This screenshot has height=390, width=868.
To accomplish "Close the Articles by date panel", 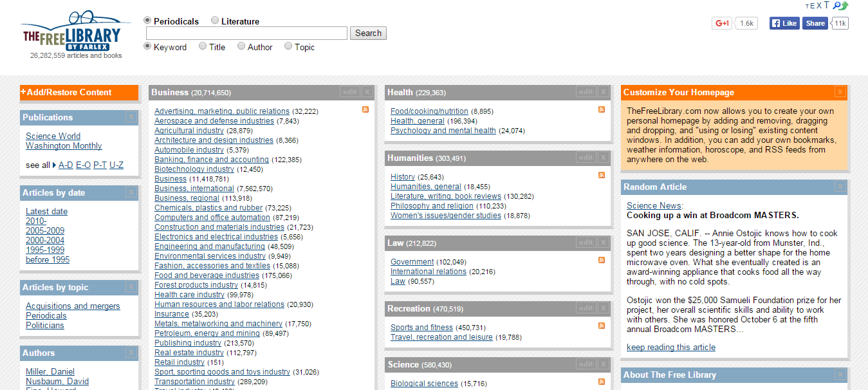I will 131,192.
